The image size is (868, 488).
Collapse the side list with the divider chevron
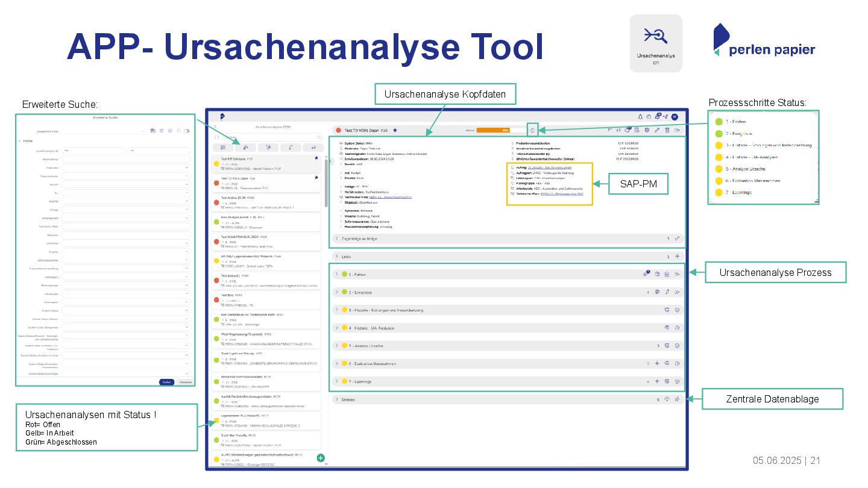click(330, 161)
